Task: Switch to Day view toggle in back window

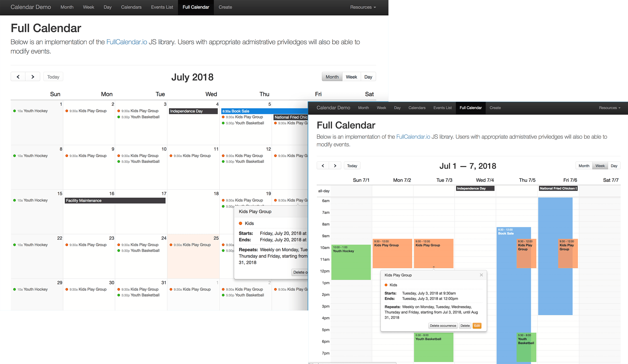Action: 368,77
